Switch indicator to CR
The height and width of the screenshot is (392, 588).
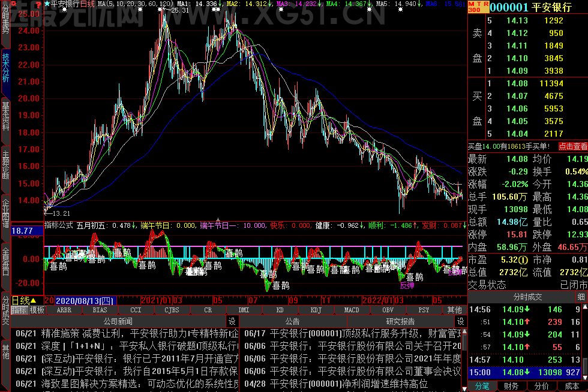point(208,310)
